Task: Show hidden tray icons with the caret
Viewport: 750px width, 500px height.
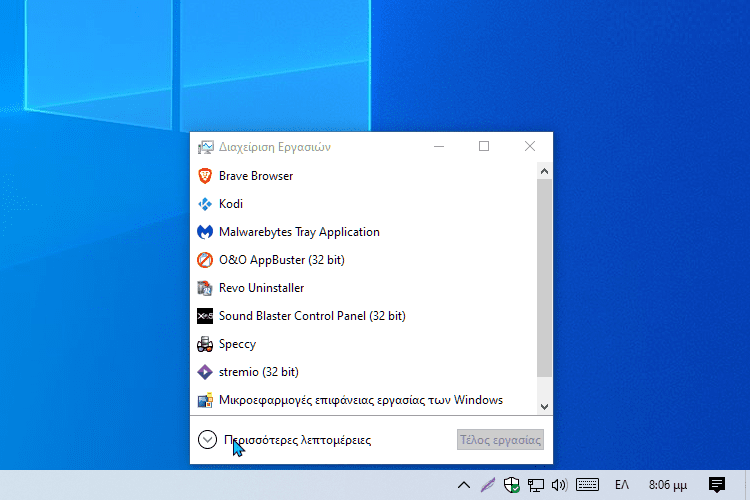Action: tap(463, 485)
